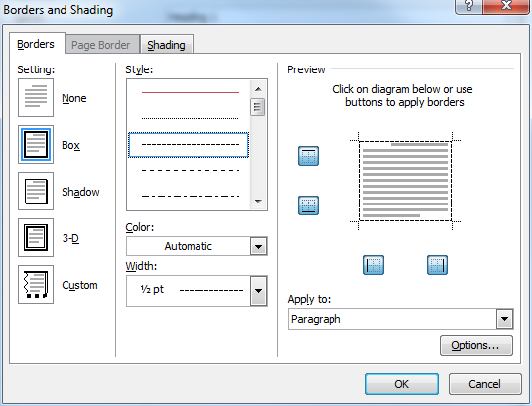Image resolution: width=532 pixels, height=406 pixels.
Task: Open the Color dropdown showing Automatic
Action: click(197, 246)
